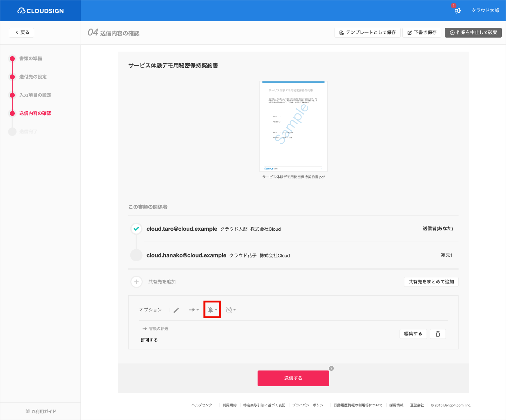Image resolution: width=506 pixels, height=420 pixels.
Task: Click the sender green checkmark icon
Action: [x=136, y=229]
